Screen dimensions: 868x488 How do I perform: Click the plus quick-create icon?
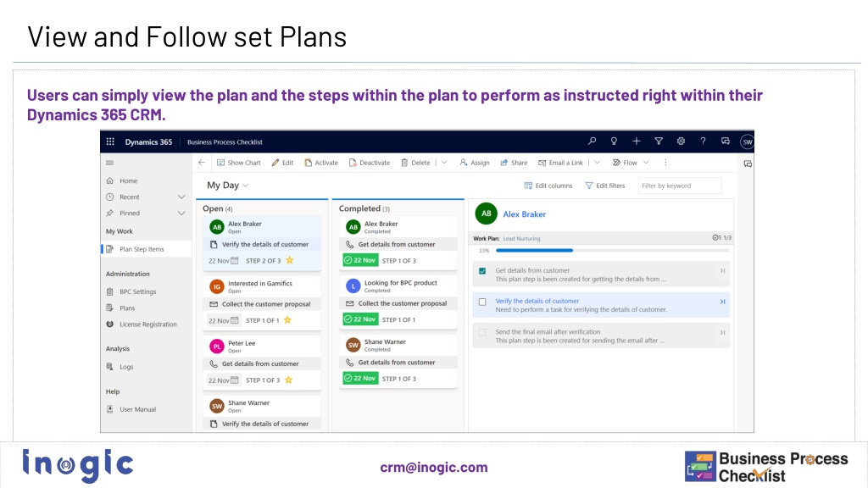(x=636, y=141)
